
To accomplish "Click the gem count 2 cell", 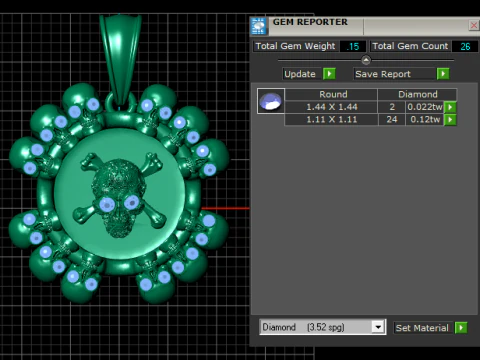I will pos(392,107).
